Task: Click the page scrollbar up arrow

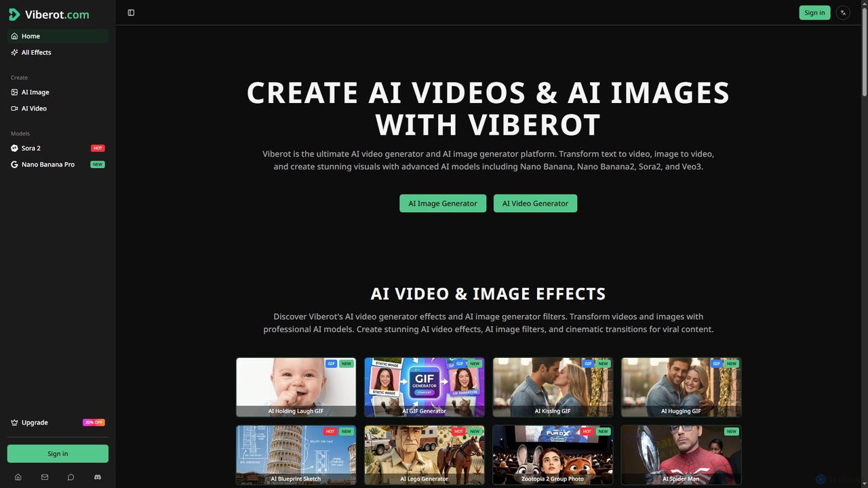Action: [x=864, y=4]
